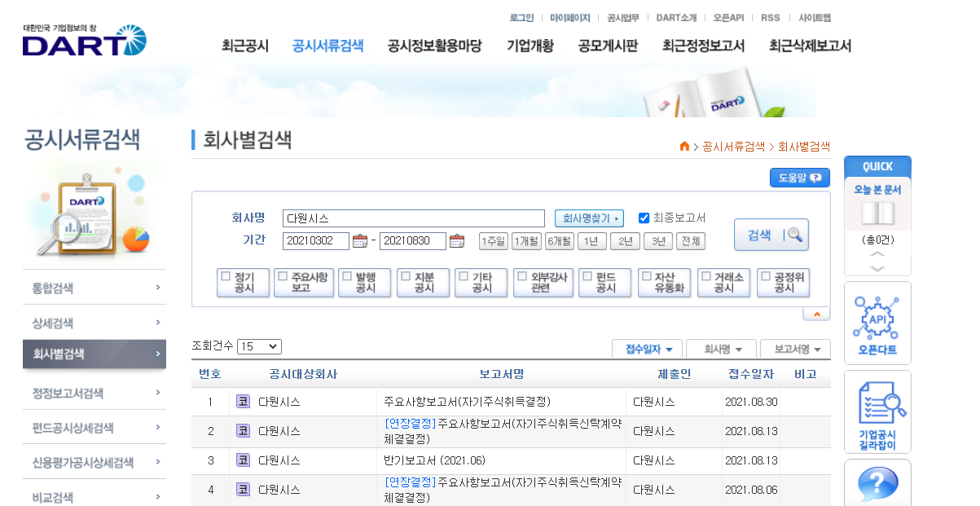Click the 공시서류검색 breadcrumb link
Image resolution: width=980 pixels, height=506 pixels.
734,147
